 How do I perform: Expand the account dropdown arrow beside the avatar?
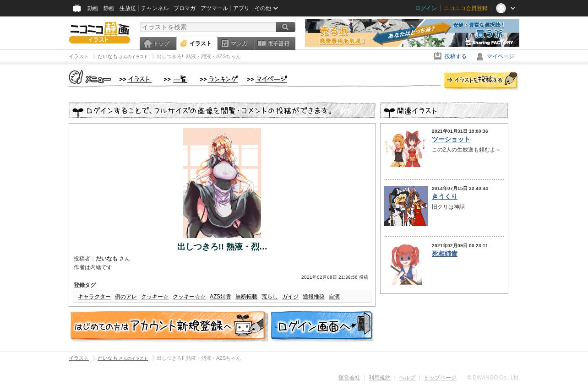coord(513,8)
